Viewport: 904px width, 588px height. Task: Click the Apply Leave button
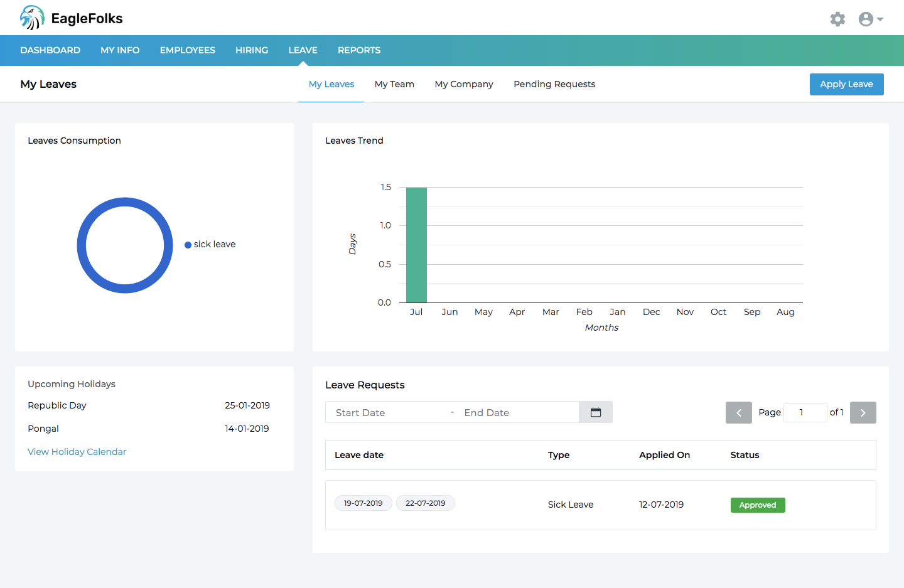pyautogui.click(x=847, y=84)
